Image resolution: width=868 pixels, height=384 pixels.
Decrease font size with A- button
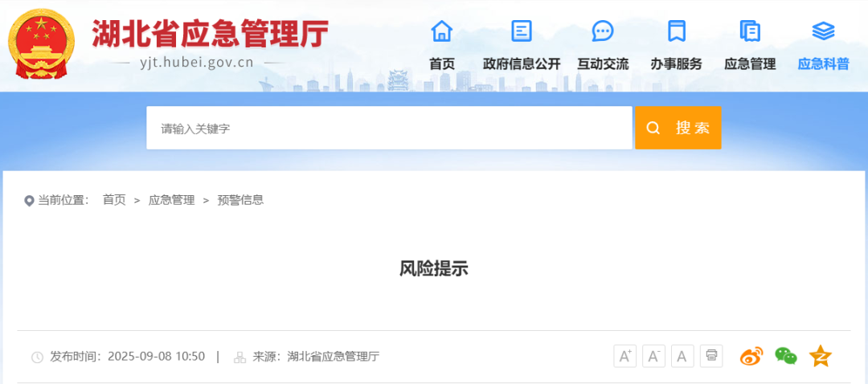pos(654,356)
